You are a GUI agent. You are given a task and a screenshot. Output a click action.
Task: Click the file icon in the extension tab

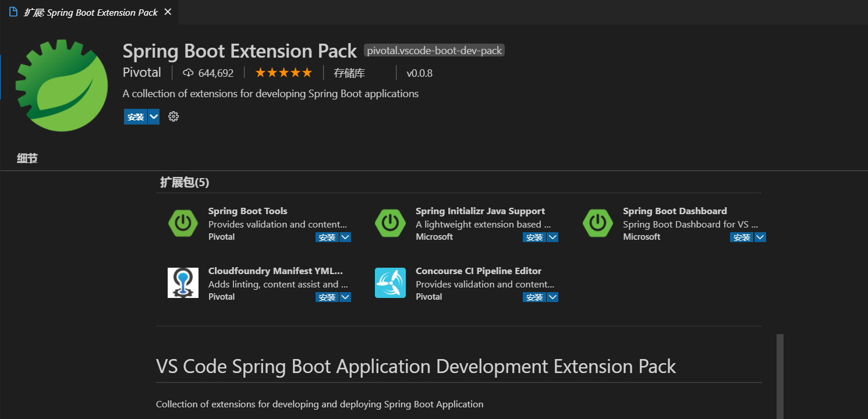(13, 12)
